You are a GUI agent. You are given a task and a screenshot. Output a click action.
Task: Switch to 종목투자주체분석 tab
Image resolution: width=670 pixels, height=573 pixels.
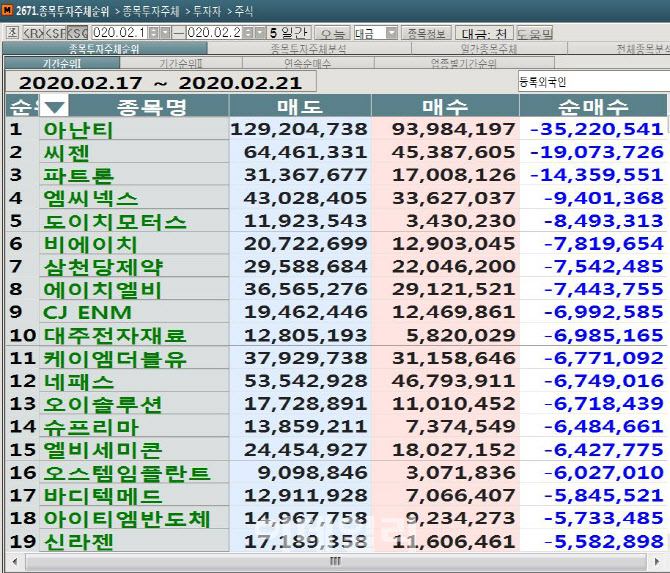pyautogui.click(x=309, y=48)
